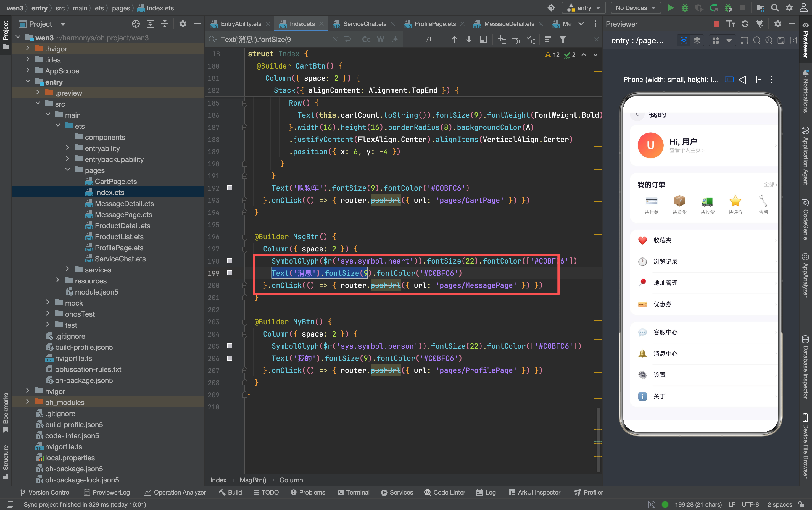Select opened file target icon in Project panel
The height and width of the screenshot is (510, 812).
tap(136, 23)
